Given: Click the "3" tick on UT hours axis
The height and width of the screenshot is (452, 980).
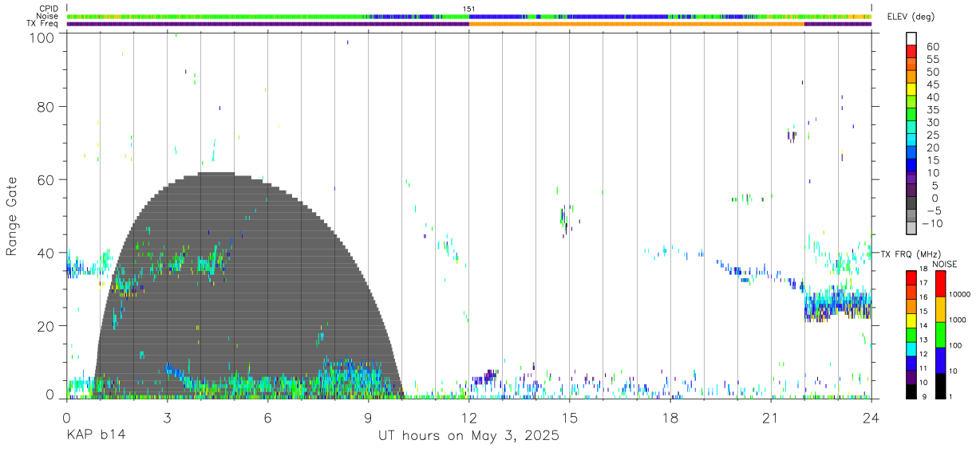Looking at the screenshot, I should pos(167,418).
